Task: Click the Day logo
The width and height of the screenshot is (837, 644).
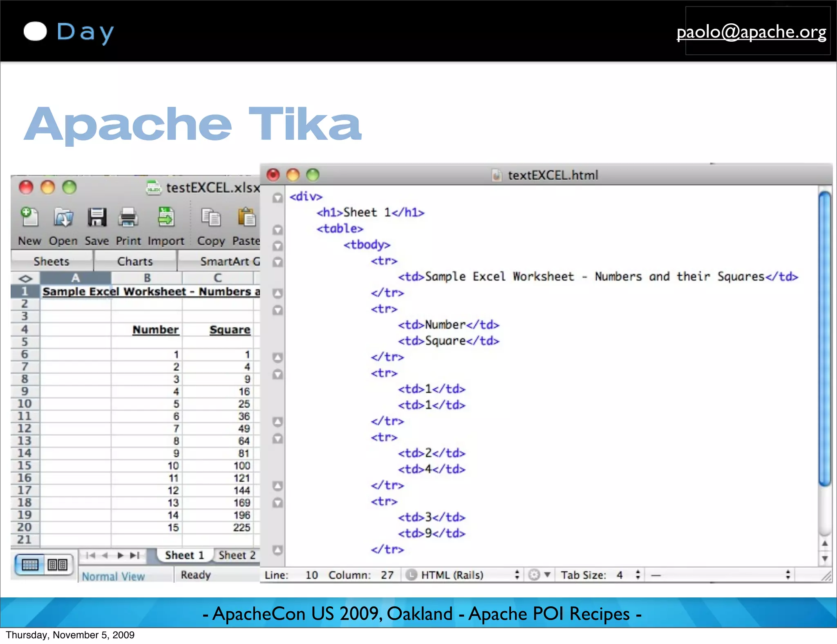Action: [69, 32]
